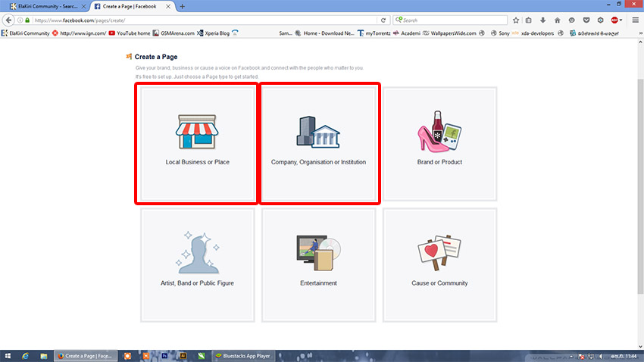Click 'Artist, Band or Public Figure' label
Viewport: 644px width, 362px height.
(197, 283)
